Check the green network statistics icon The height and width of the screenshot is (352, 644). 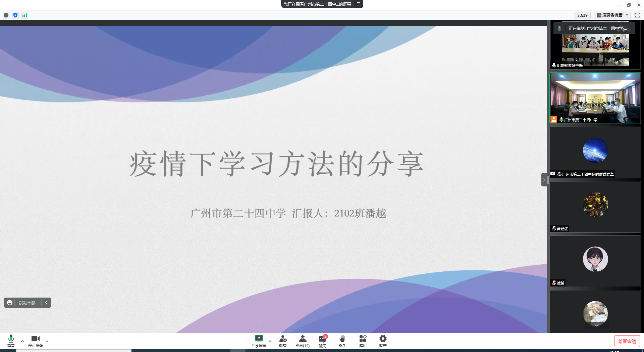(25, 15)
